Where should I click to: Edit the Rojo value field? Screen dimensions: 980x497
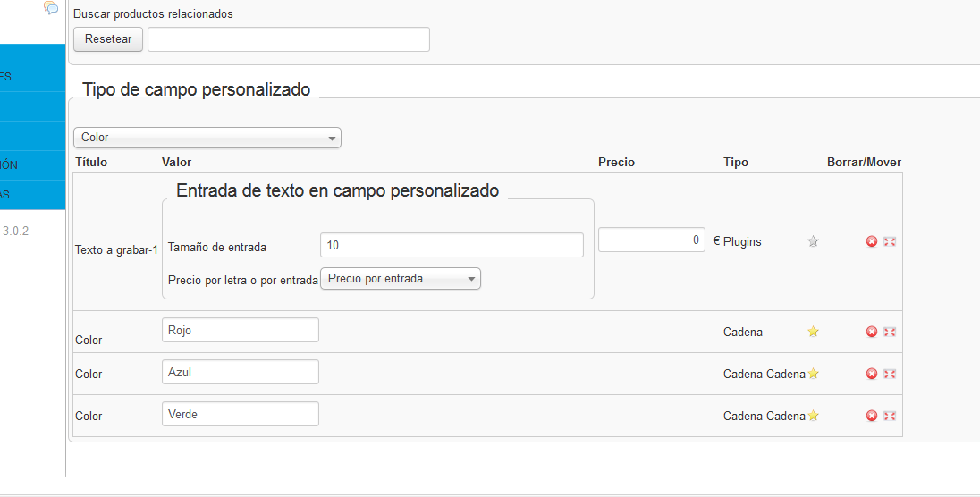point(241,330)
